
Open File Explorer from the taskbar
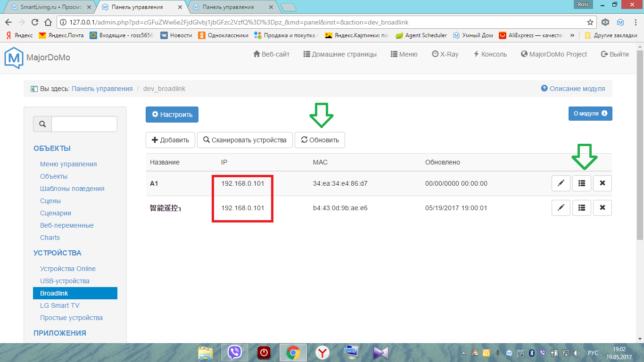tap(206, 353)
